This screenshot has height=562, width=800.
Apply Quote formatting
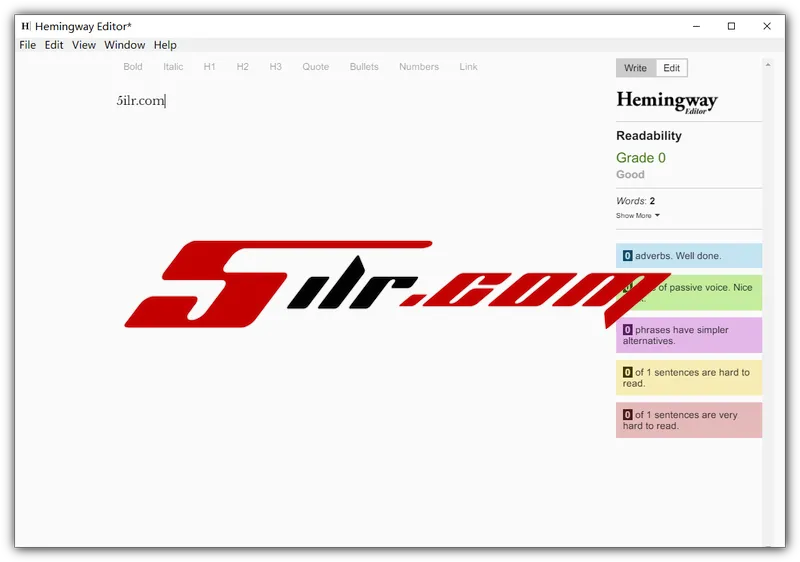coord(315,67)
